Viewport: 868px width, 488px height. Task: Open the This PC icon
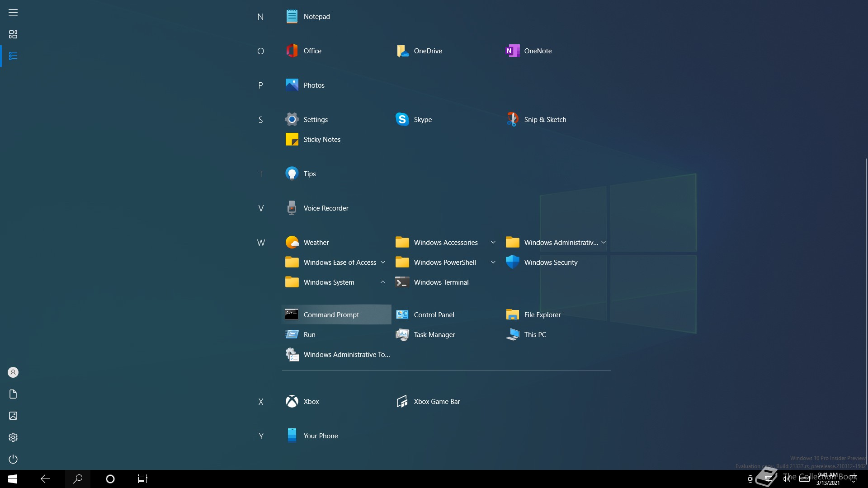512,335
